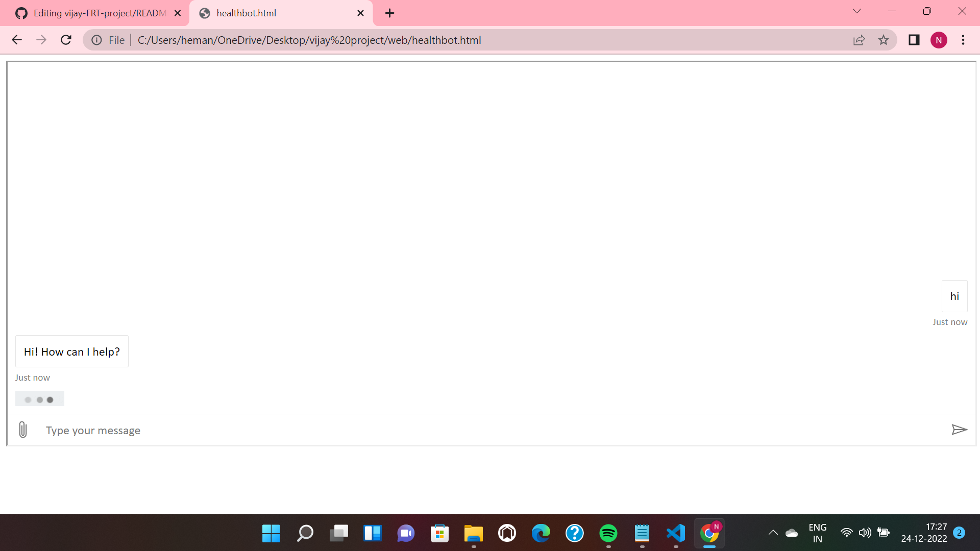Bookmark this page with the star icon
Screen dimensions: 980x551
(x=884, y=40)
